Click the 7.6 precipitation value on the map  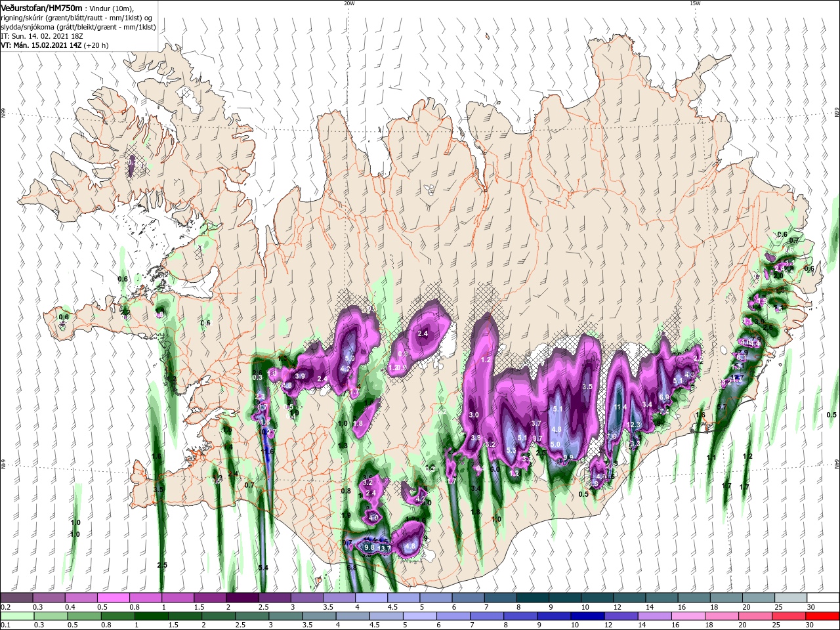tap(612, 436)
